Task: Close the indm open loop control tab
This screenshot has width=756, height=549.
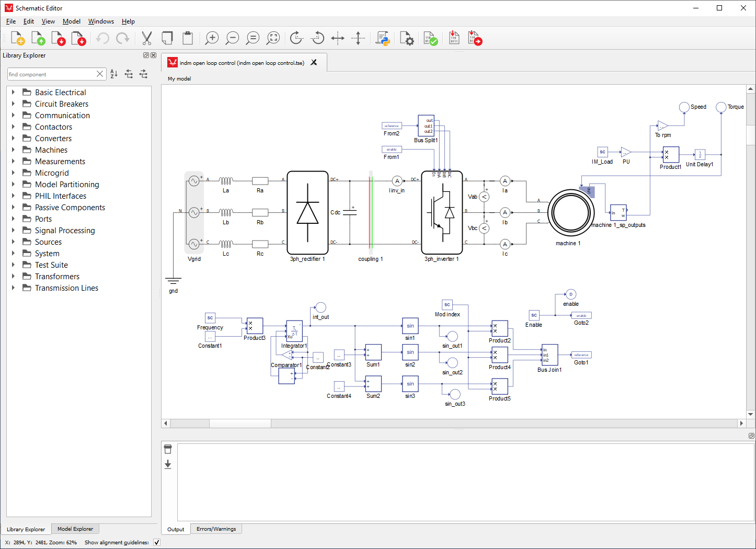Action: pyautogui.click(x=314, y=62)
